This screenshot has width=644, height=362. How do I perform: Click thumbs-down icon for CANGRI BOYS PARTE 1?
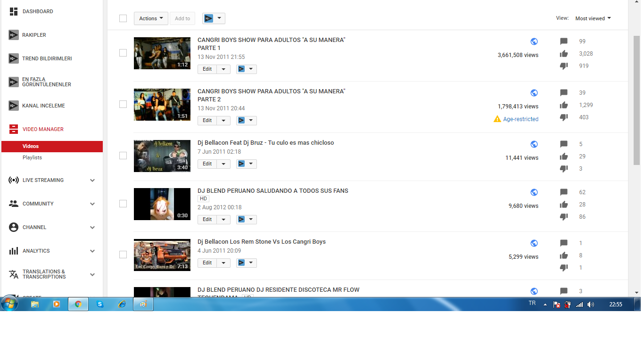[564, 66]
